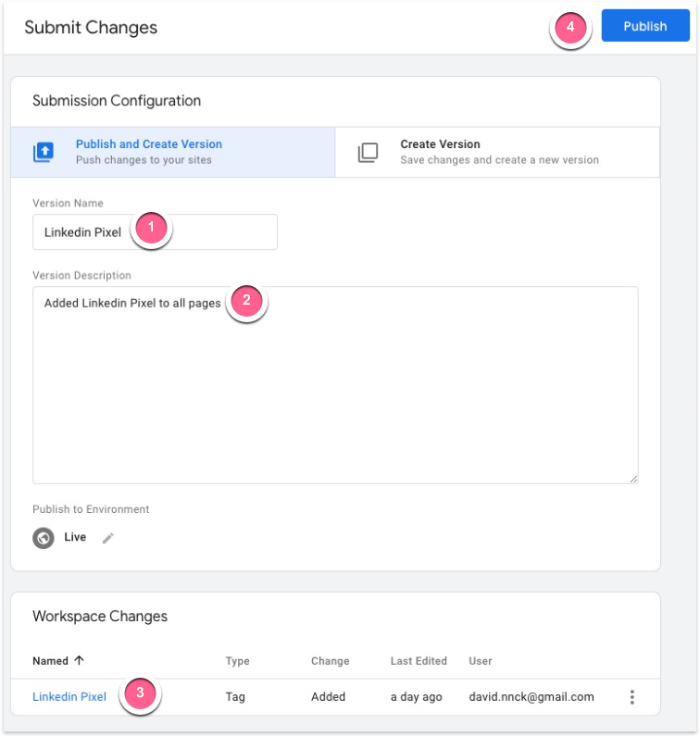
Task: Edit the publish environment via pencil icon
Action: click(x=108, y=538)
